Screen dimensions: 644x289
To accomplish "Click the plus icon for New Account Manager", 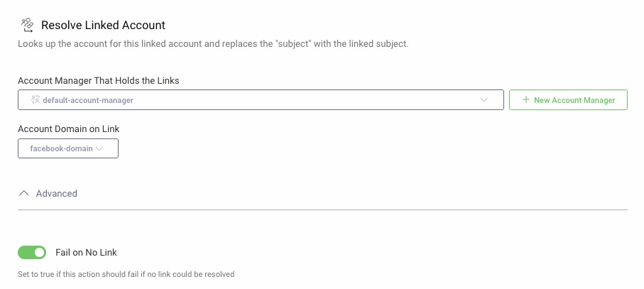I will pos(526,100).
